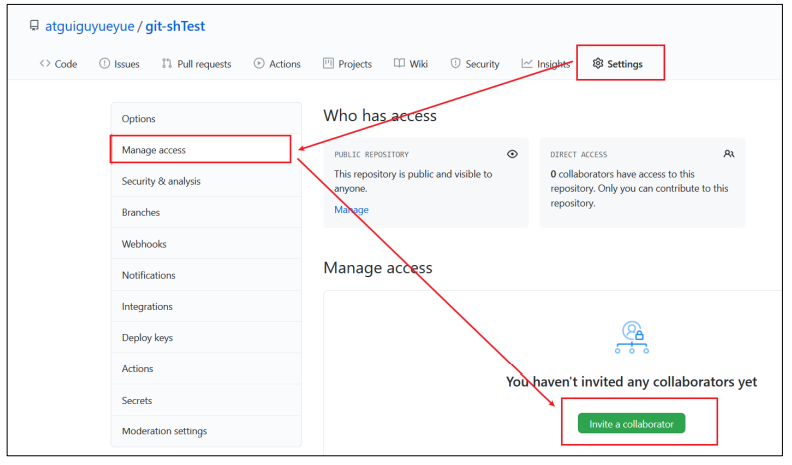Click the git-shTest repository link
The image size is (792, 465).
(175, 26)
